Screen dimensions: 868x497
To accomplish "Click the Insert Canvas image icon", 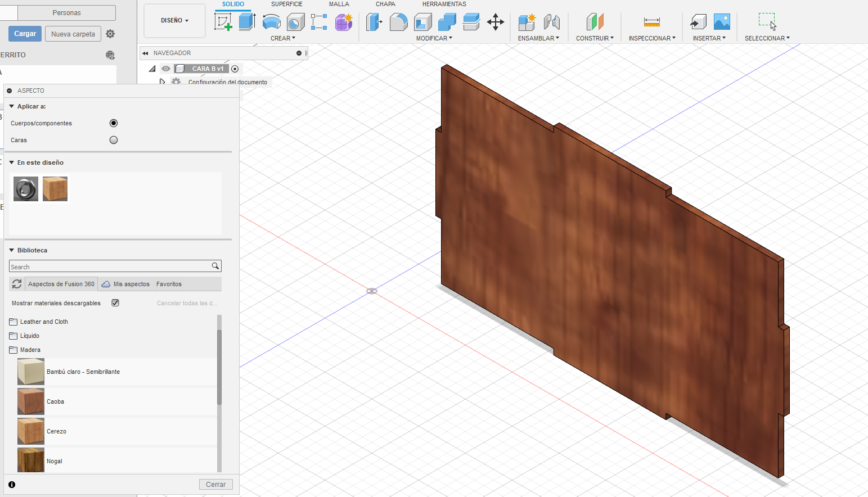I will pyautogui.click(x=722, y=22).
